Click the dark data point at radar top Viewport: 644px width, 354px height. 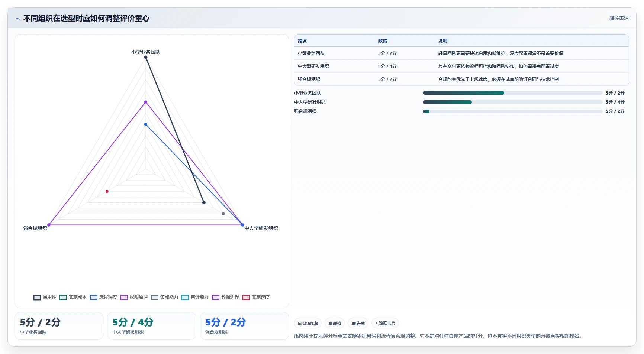coord(146,57)
